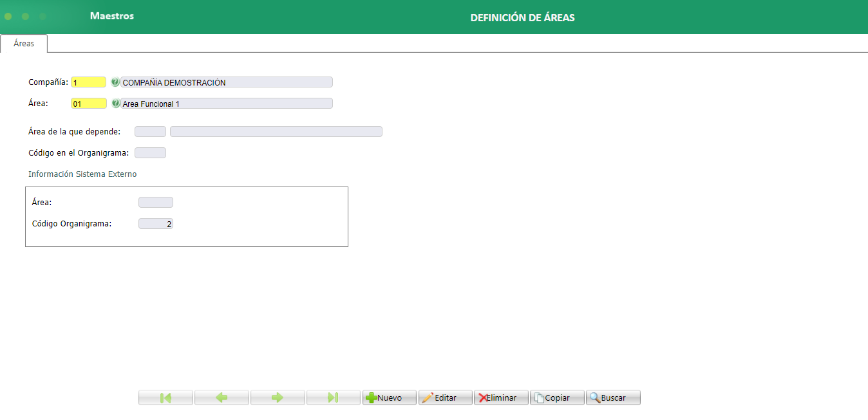Open the Maestros menu in header
This screenshot has width=868, height=420.
[112, 16]
